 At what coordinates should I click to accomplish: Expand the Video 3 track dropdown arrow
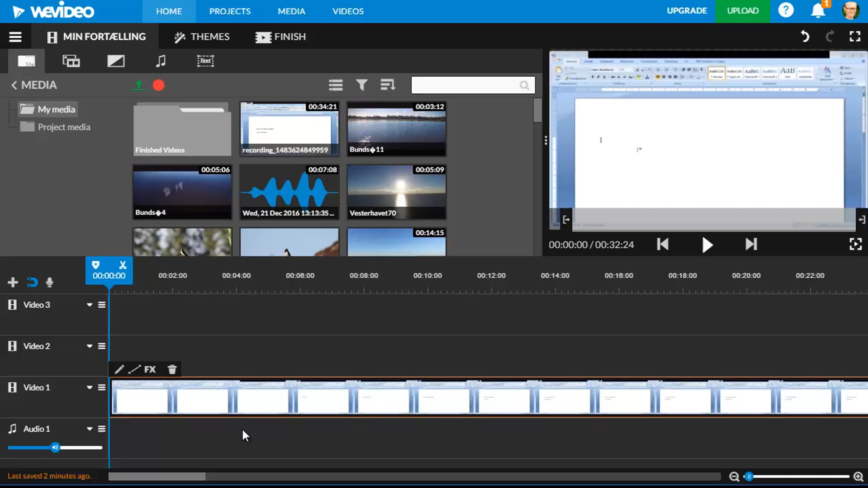(89, 305)
